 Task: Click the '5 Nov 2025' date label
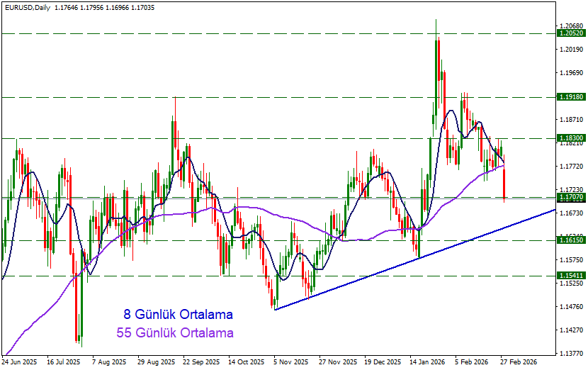292,361
